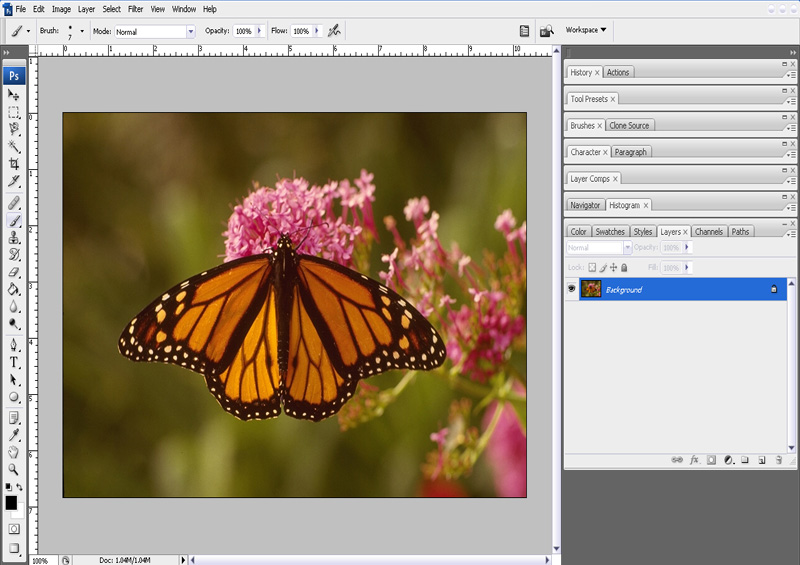800x565 pixels.
Task: Select the Blur tool
Action: [x=14, y=306]
